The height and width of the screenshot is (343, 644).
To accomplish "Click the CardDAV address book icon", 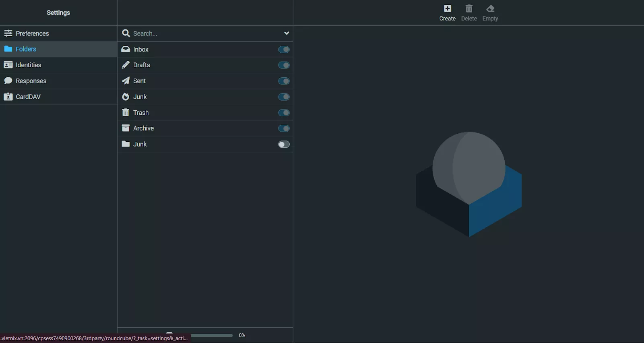I will (8, 97).
